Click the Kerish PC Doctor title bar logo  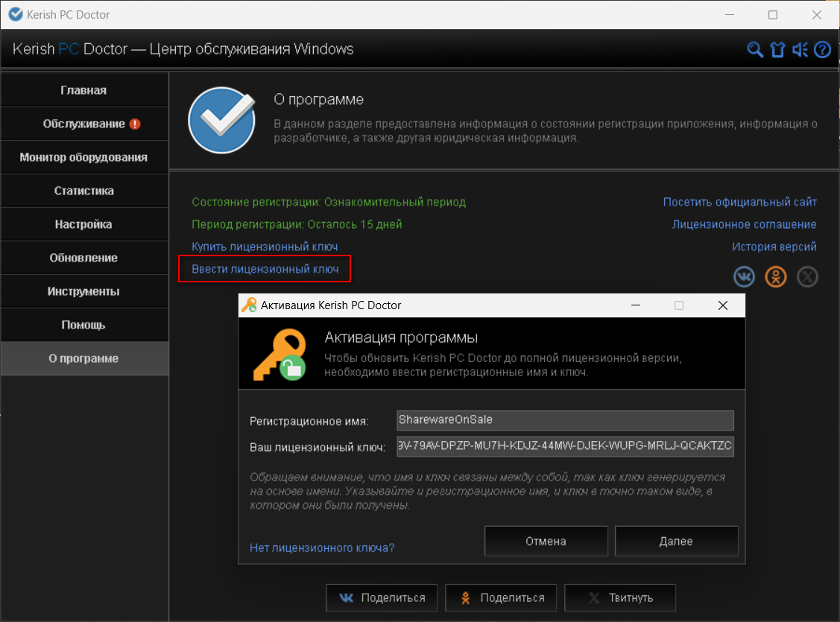click(16, 14)
